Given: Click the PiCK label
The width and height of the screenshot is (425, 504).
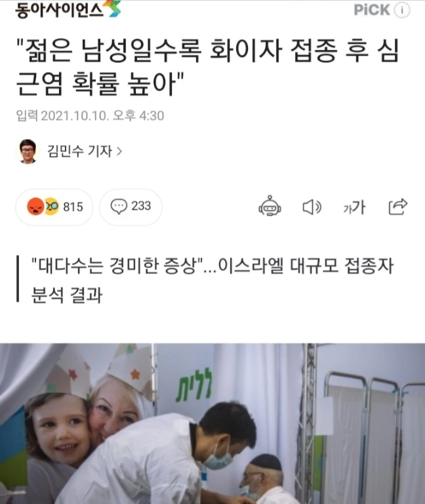Looking at the screenshot, I should [x=372, y=10].
